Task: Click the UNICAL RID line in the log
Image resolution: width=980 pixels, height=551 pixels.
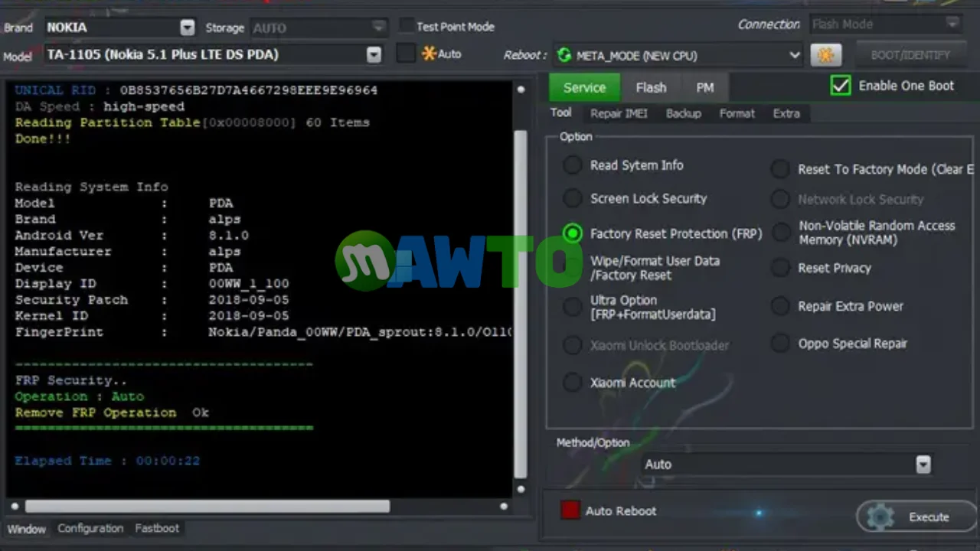Action: click(x=196, y=90)
